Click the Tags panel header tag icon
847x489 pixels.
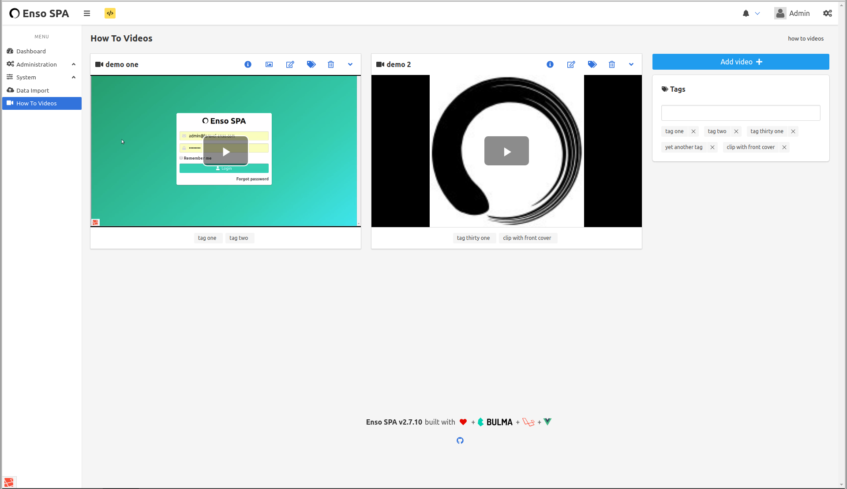(665, 89)
